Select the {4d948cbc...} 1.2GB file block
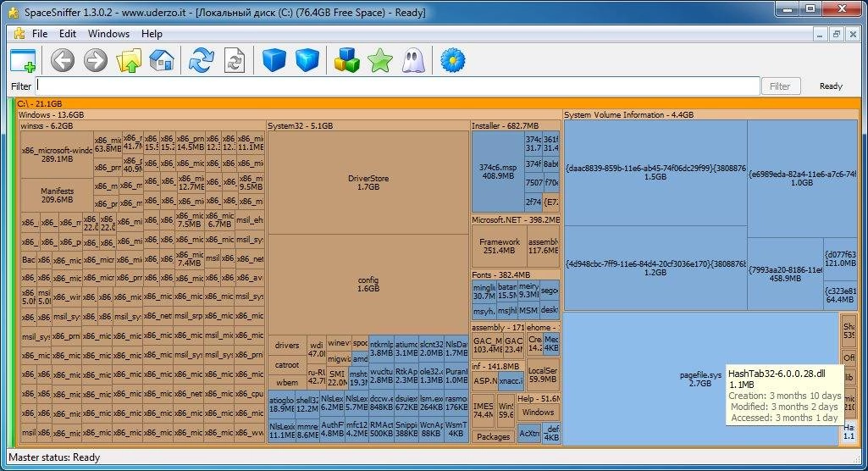The width and height of the screenshot is (868, 471). point(655,268)
